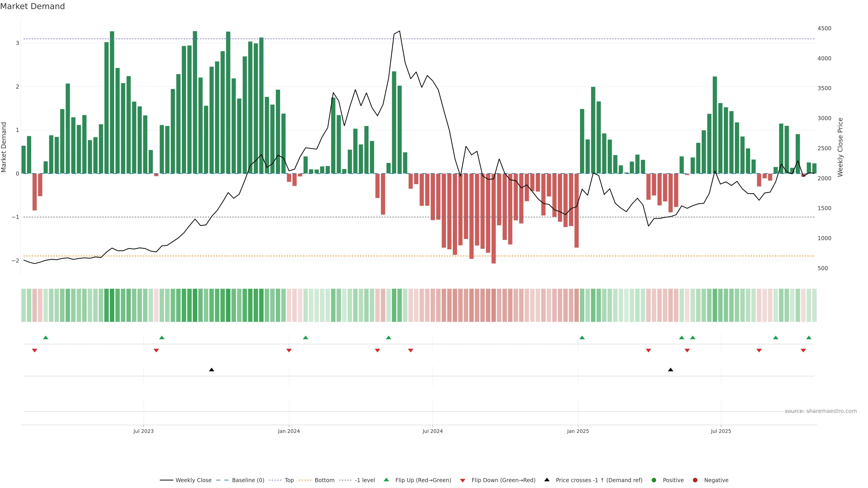Click the source: sharemaestro.com text
This screenshot has width=868, height=488.
click(x=821, y=411)
